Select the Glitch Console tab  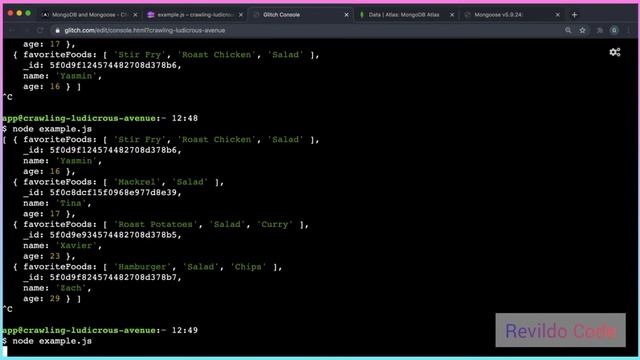point(301,15)
